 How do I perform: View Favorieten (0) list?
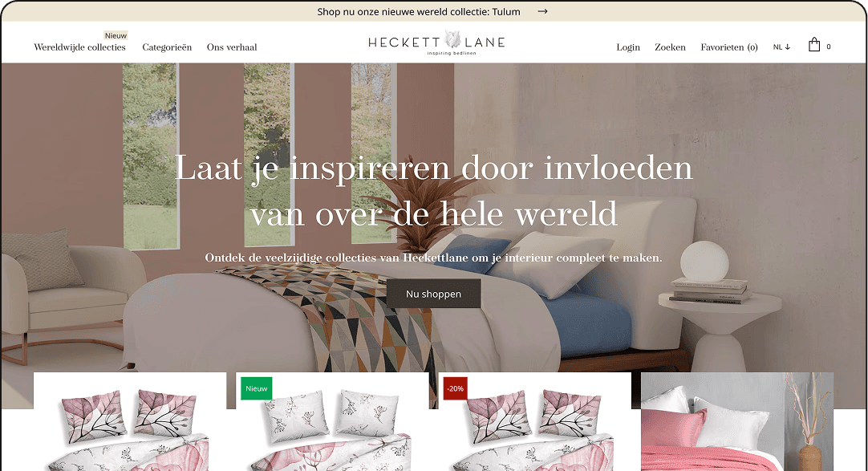[729, 47]
